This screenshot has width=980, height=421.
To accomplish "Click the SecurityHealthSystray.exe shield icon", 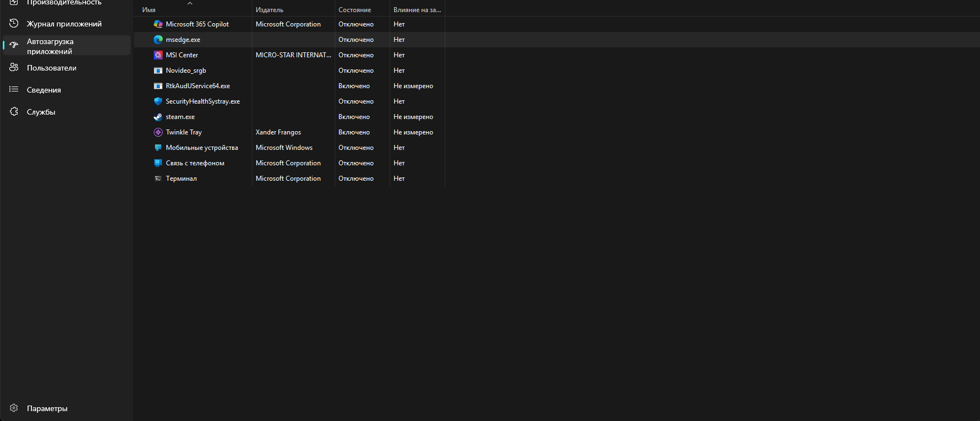I will pos(158,101).
